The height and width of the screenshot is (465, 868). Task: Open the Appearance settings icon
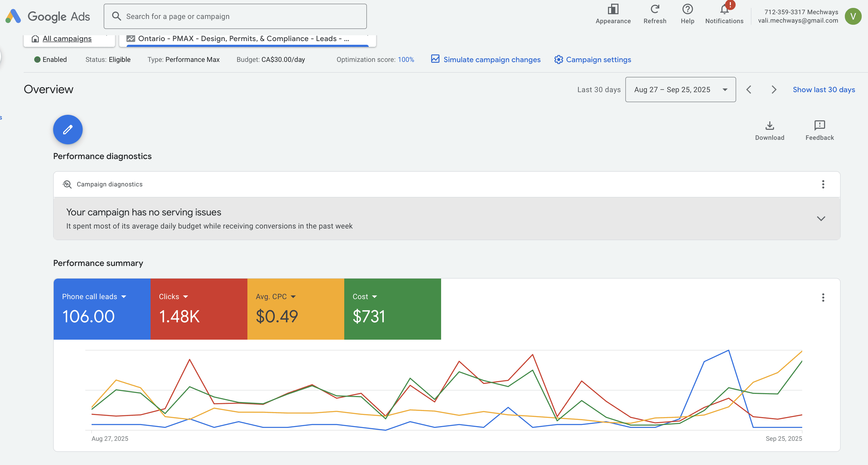613,10
